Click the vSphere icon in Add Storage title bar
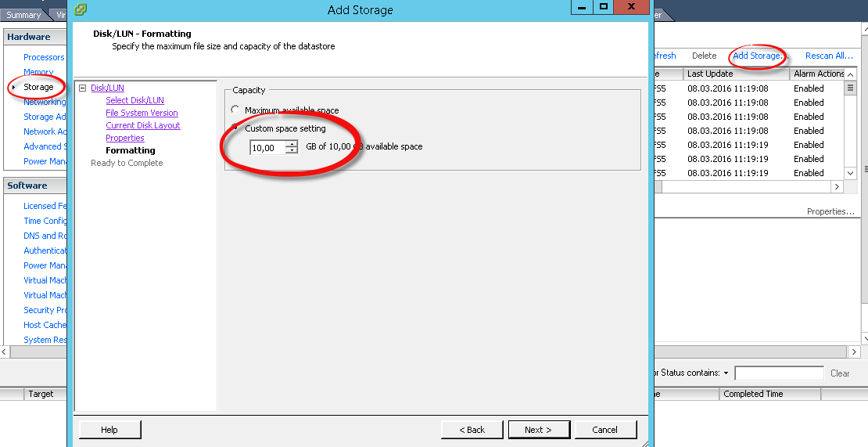Viewport: 868px width, 447px height. pos(81,9)
